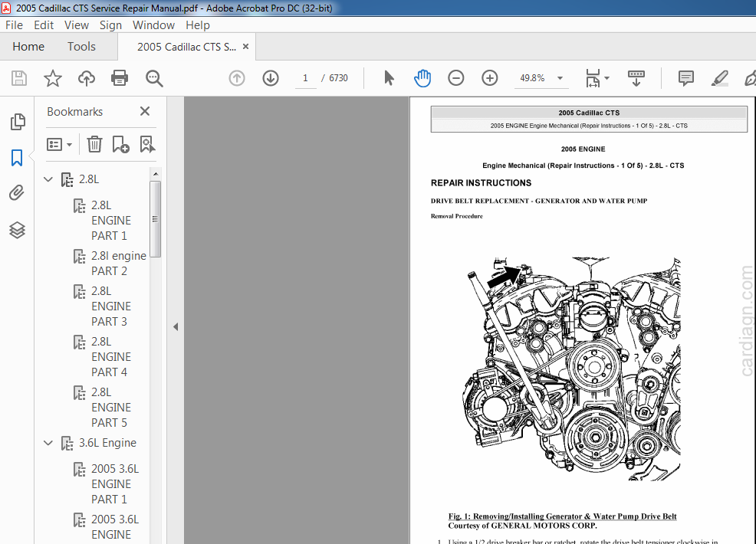This screenshot has height=544, width=756.
Task: Find current bookmark icon
Action: tap(147, 144)
